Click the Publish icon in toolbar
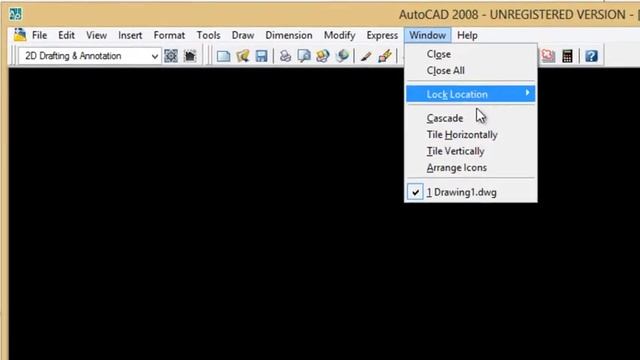Viewport: 640px width, 360px height. 323,56
